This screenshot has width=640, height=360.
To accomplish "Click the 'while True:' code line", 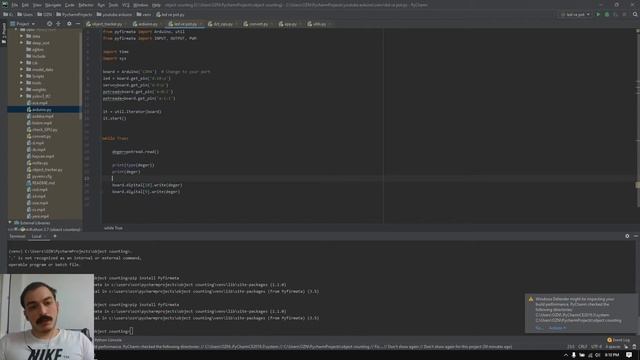I will (115, 138).
